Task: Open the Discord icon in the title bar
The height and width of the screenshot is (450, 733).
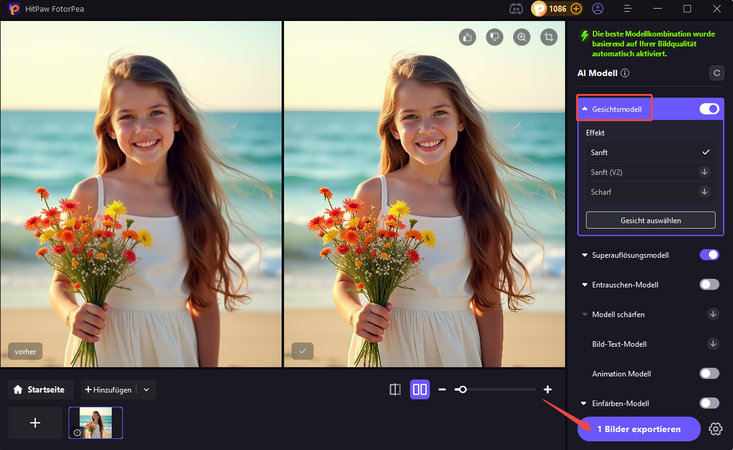Action: click(x=516, y=9)
